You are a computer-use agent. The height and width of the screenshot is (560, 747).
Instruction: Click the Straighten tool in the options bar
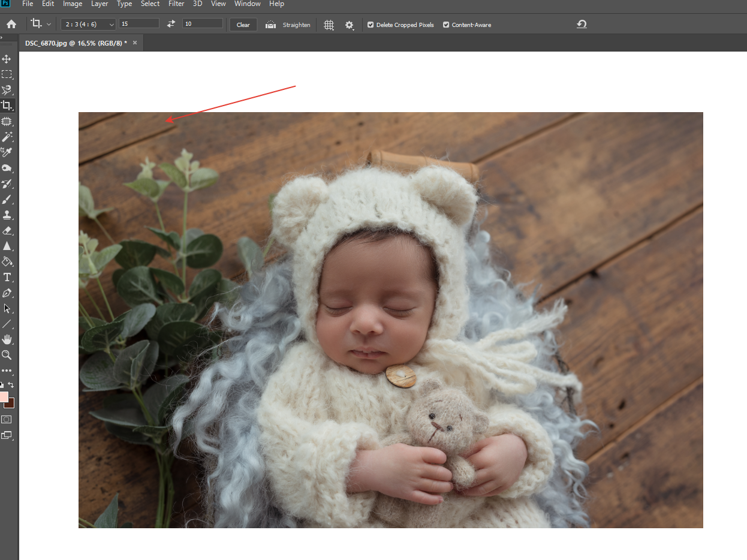288,25
